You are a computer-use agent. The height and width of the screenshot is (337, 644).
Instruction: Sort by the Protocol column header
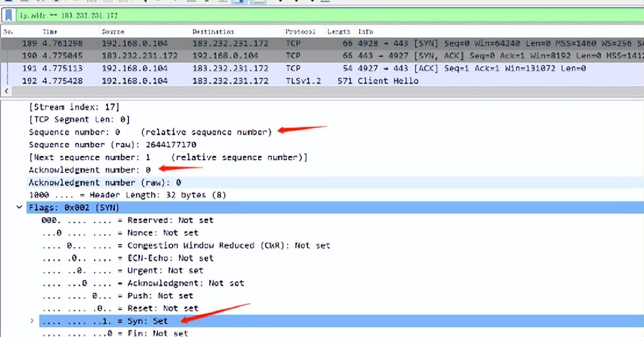[300, 31]
